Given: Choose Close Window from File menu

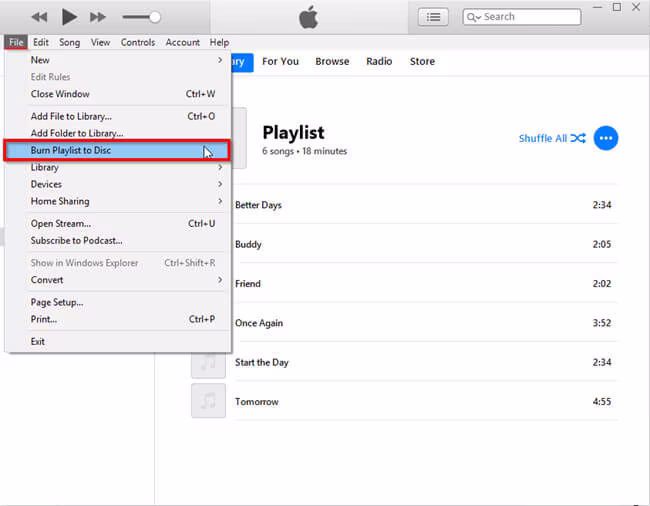Looking at the screenshot, I should point(117,94).
